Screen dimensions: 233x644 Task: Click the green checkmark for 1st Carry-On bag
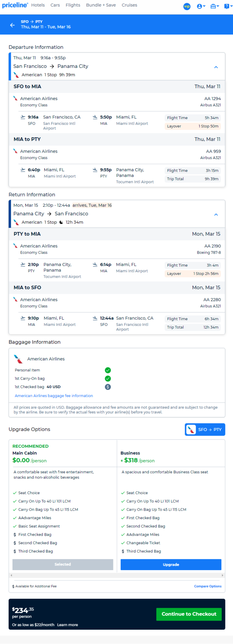point(108,378)
